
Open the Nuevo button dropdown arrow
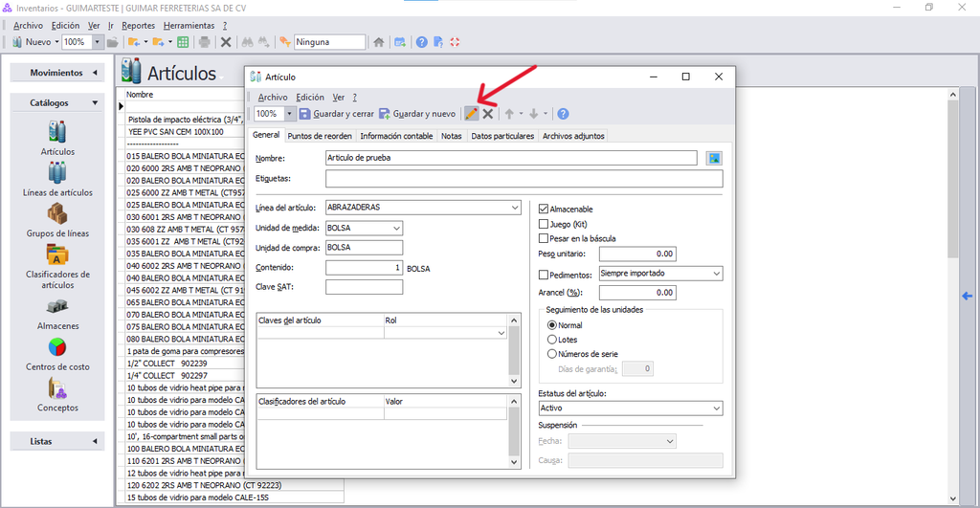[x=56, y=42]
